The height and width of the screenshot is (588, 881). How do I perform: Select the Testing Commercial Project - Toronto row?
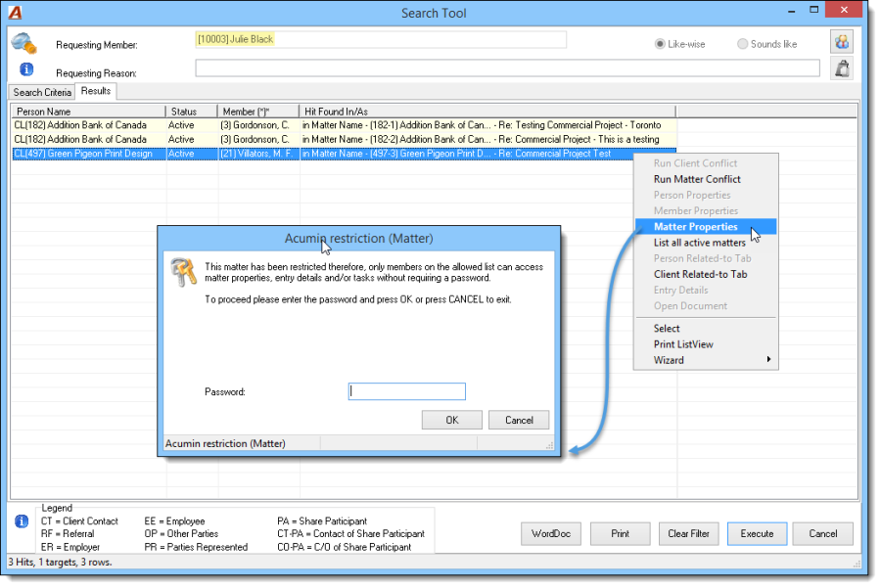[x=344, y=125]
